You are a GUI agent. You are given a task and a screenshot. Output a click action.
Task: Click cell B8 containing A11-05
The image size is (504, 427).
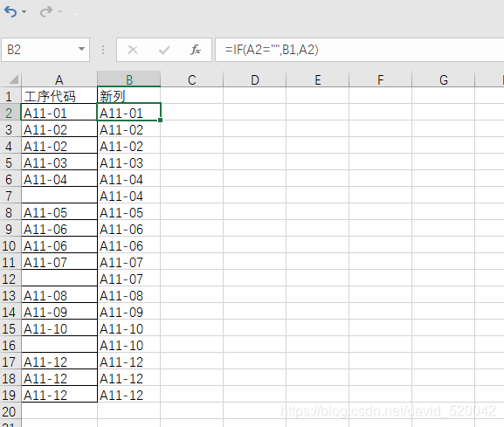click(129, 212)
